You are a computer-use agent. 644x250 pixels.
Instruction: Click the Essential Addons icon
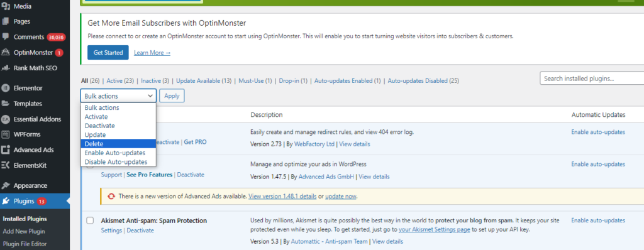[x=6, y=119]
